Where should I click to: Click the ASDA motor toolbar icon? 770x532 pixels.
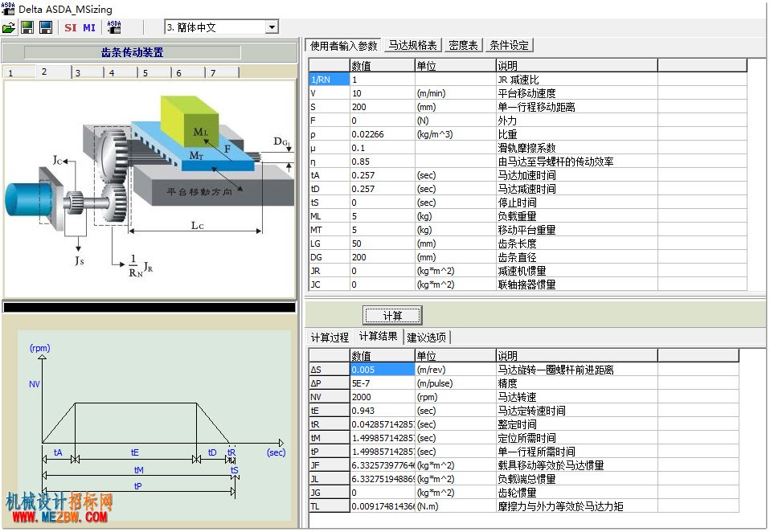(x=114, y=27)
